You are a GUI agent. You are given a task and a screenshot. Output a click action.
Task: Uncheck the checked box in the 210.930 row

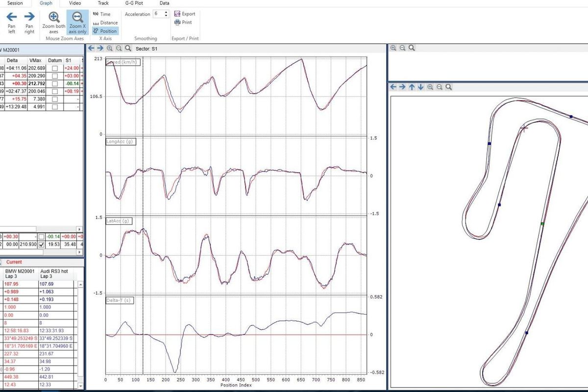pos(42,244)
